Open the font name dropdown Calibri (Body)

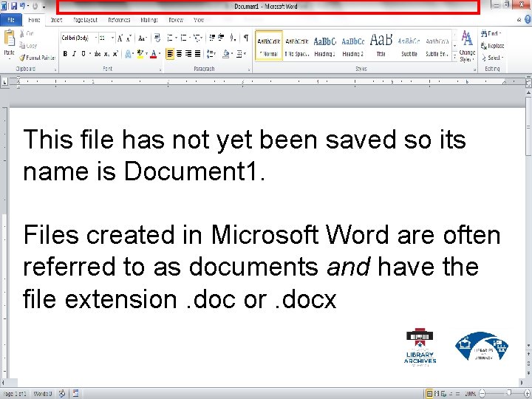(96, 38)
